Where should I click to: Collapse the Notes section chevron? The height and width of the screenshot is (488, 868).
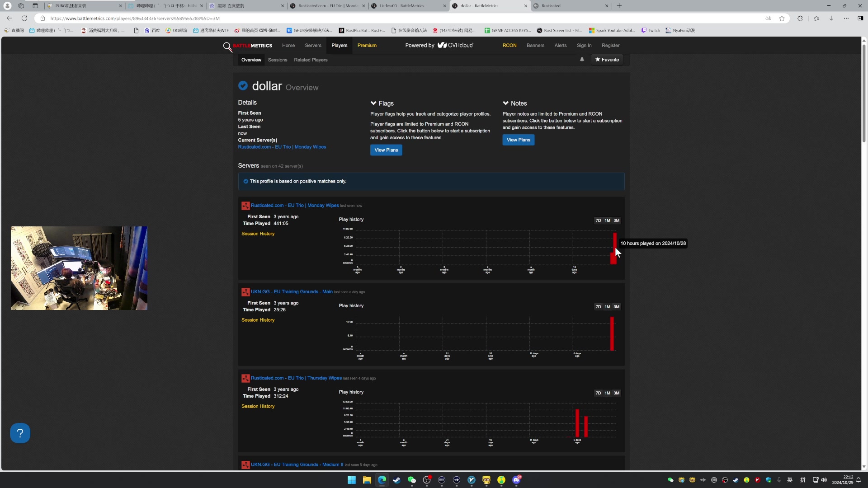(505, 103)
